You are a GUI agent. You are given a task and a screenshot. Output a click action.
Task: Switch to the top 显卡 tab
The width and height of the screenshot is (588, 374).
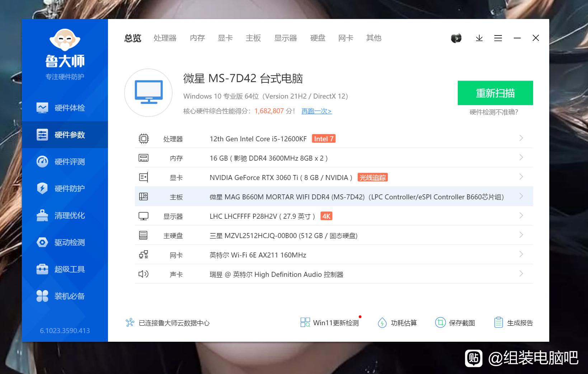point(225,38)
